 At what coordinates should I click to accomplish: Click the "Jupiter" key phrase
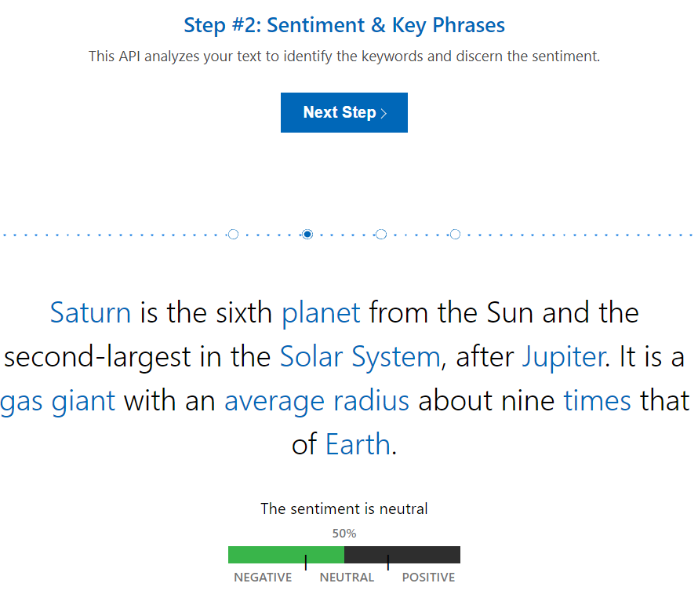tap(563, 357)
